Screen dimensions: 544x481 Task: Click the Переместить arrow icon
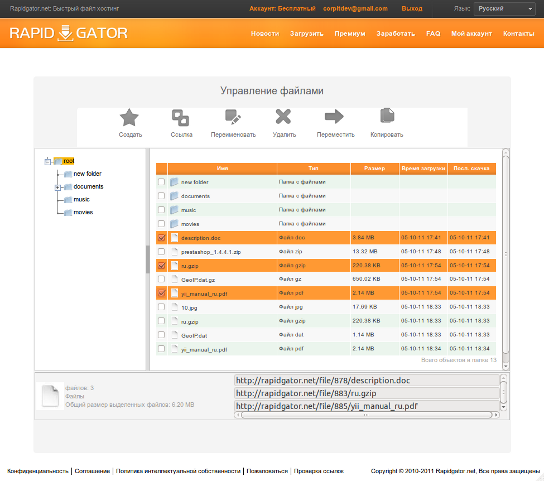click(334, 117)
